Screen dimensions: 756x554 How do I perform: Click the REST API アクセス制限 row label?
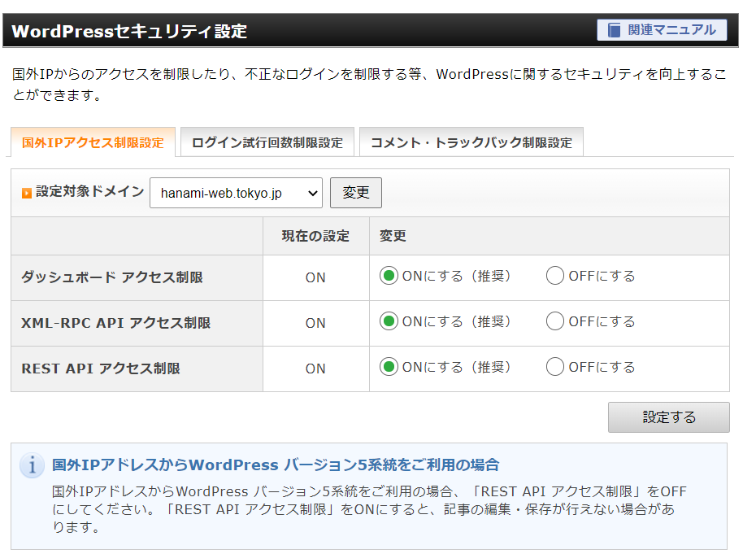click(x=101, y=369)
